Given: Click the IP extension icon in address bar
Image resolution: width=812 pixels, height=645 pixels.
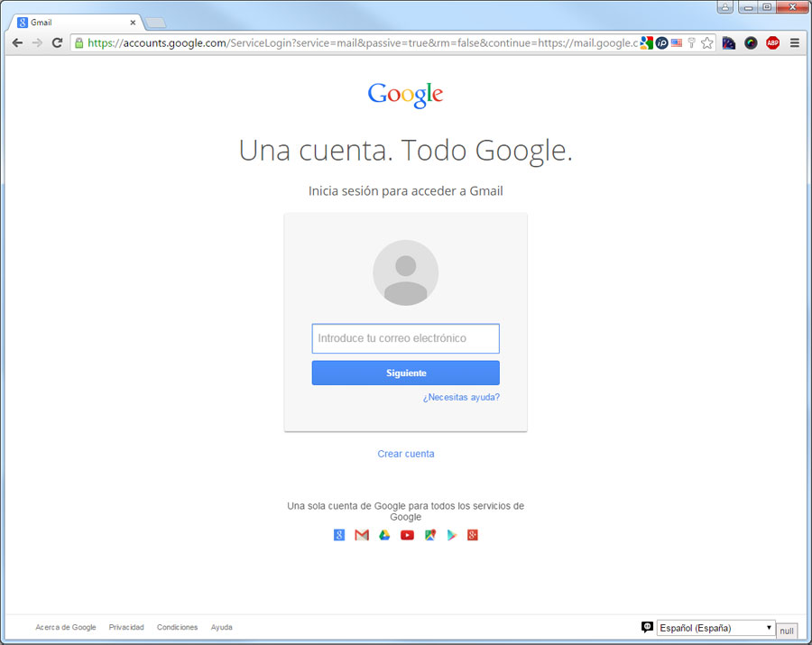Looking at the screenshot, I should (x=661, y=43).
